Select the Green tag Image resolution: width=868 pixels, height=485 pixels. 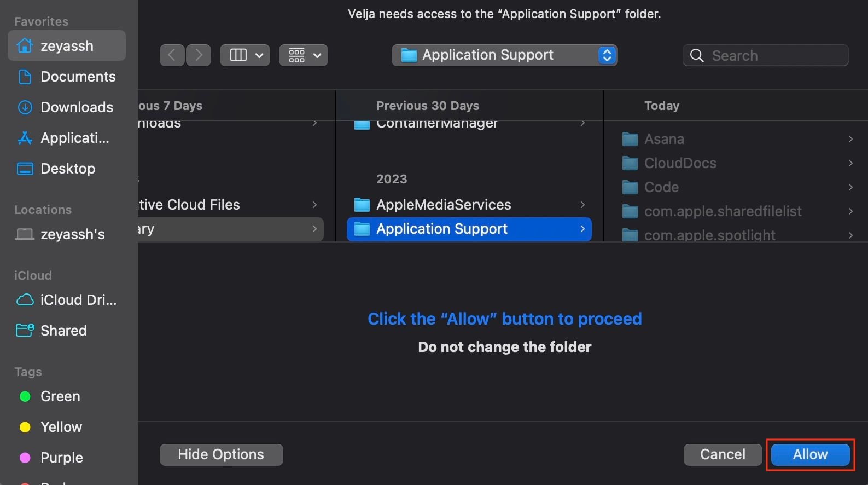(60, 396)
